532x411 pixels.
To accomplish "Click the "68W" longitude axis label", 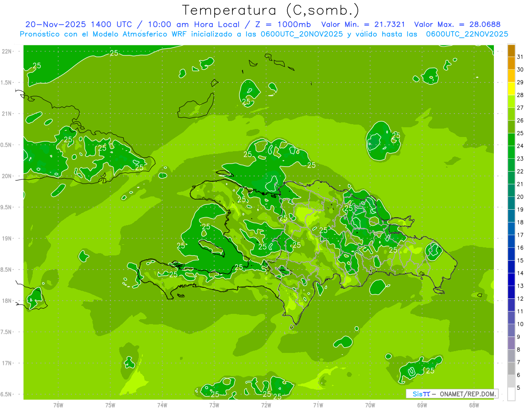I will (474, 405).
